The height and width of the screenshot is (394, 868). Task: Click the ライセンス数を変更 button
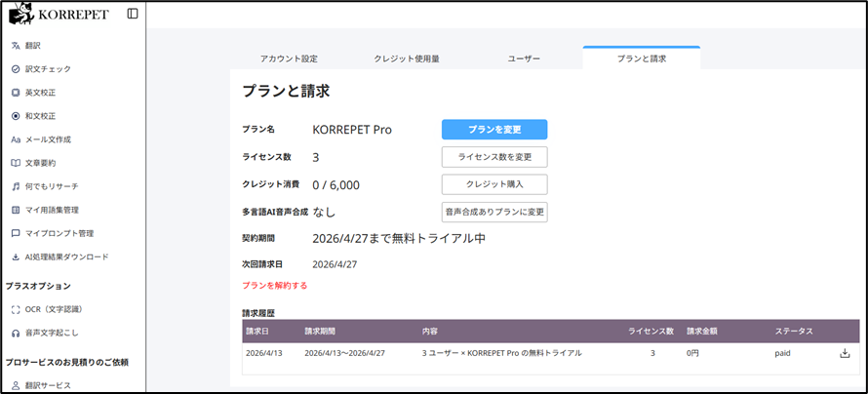point(494,157)
